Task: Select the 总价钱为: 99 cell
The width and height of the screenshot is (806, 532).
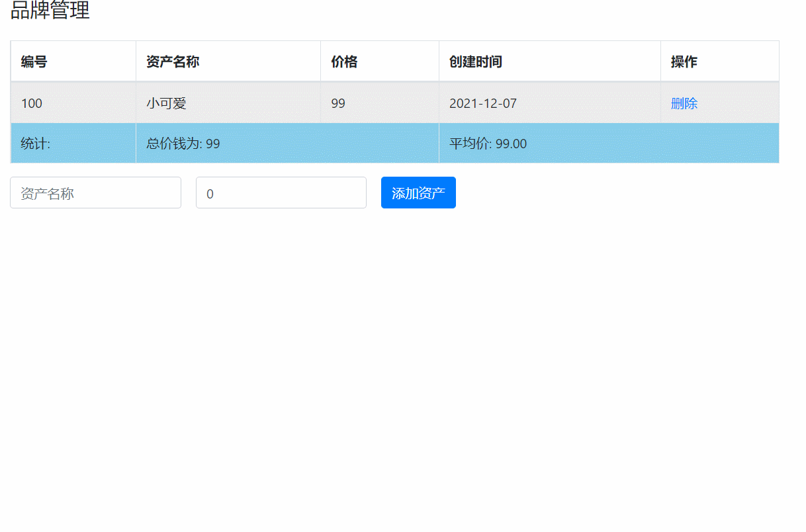Action: (178, 143)
